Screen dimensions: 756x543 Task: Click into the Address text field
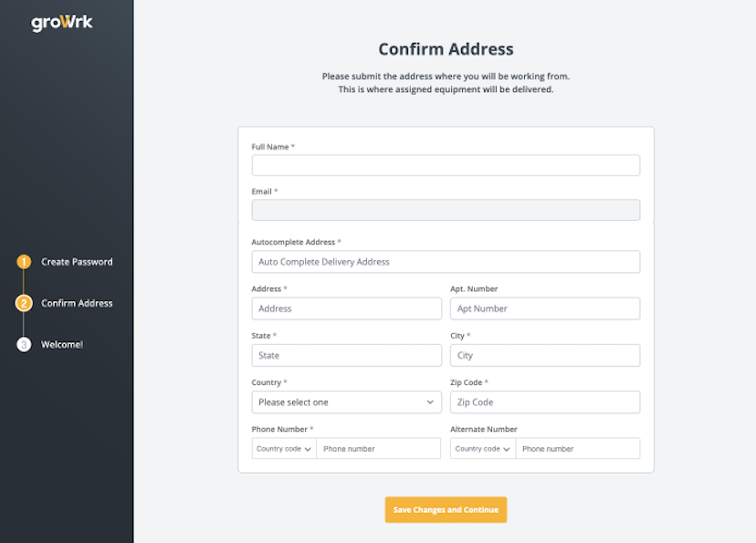pyautogui.click(x=346, y=308)
